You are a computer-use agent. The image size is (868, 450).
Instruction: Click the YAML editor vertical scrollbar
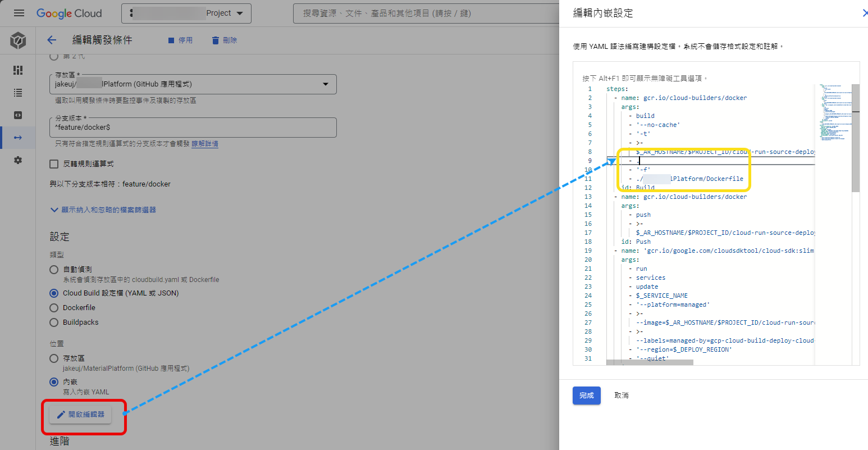coord(856,138)
